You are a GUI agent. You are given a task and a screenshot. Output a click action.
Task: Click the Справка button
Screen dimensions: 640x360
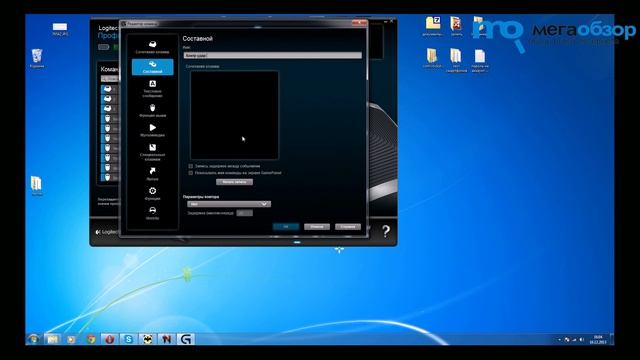coord(348,227)
